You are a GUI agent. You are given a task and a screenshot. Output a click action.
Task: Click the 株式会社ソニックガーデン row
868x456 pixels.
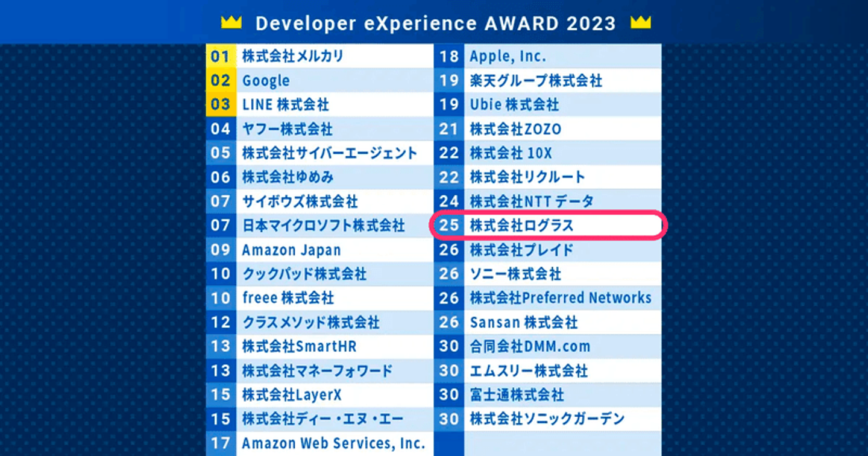(547, 419)
